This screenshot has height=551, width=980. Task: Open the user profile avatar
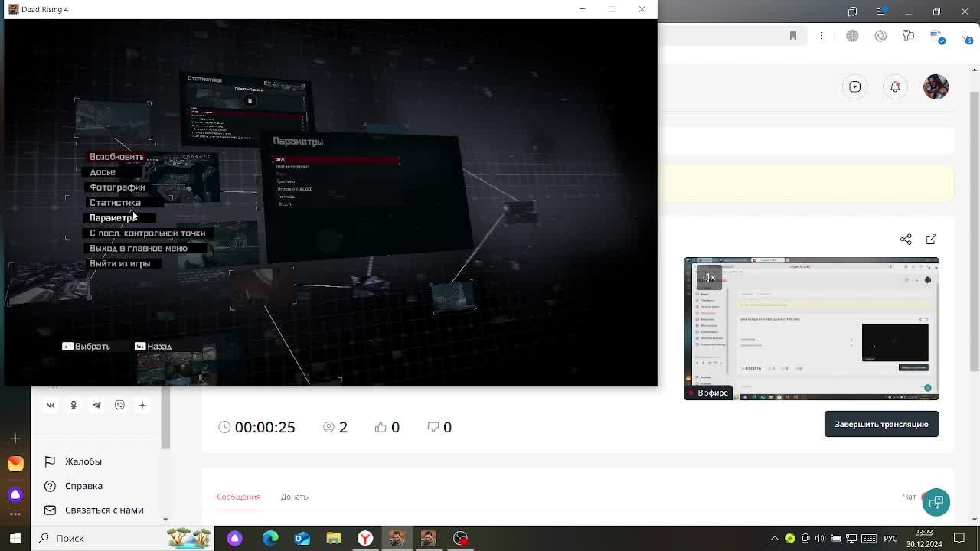coord(936,86)
